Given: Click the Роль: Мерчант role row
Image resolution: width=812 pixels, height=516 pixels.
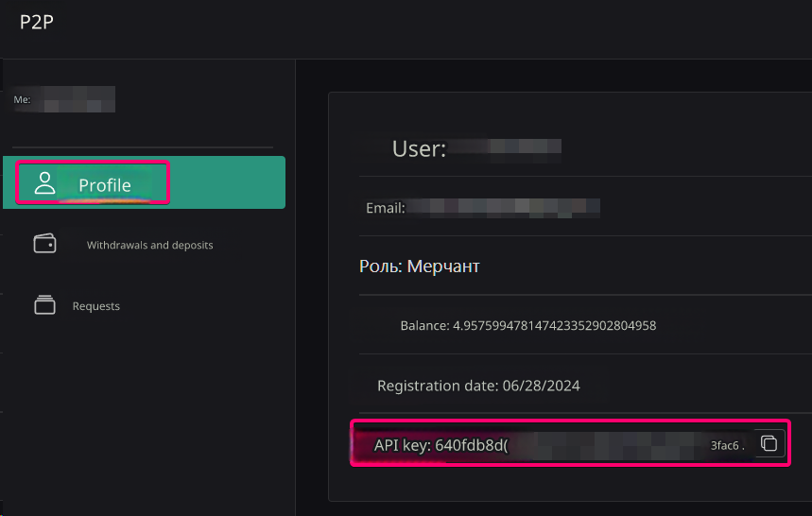Looking at the screenshot, I should tap(420, 267).
